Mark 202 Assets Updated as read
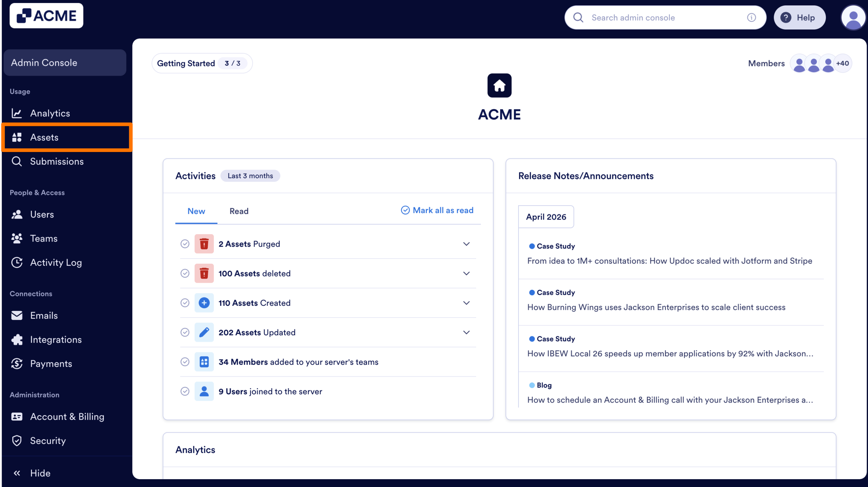Viewport: 868px width, 487px height. 185,333
